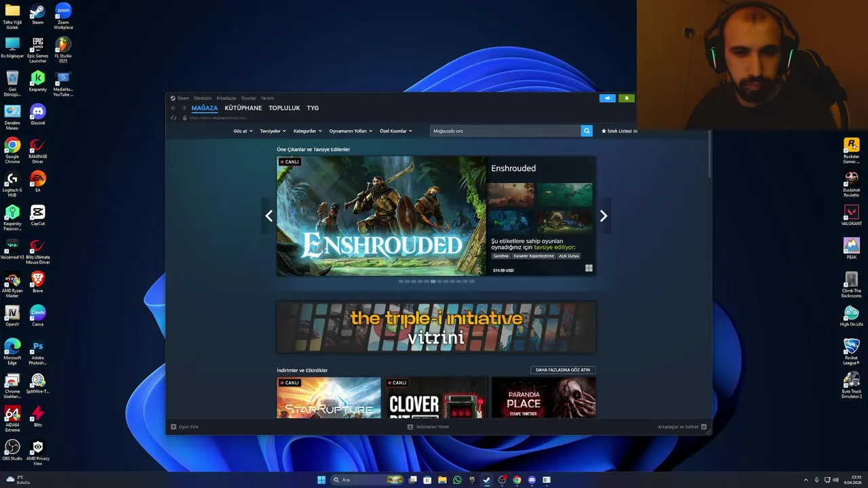
Task: Open Steam announcements megaphone button
Action: pos(608,98)
